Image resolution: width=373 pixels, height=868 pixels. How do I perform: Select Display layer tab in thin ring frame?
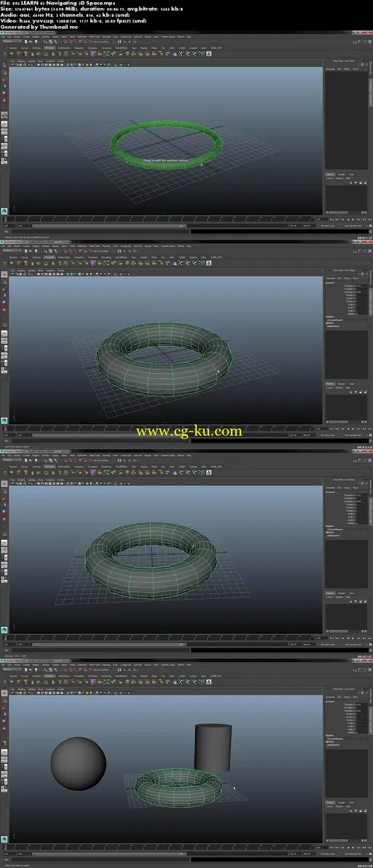pos(330,174)
